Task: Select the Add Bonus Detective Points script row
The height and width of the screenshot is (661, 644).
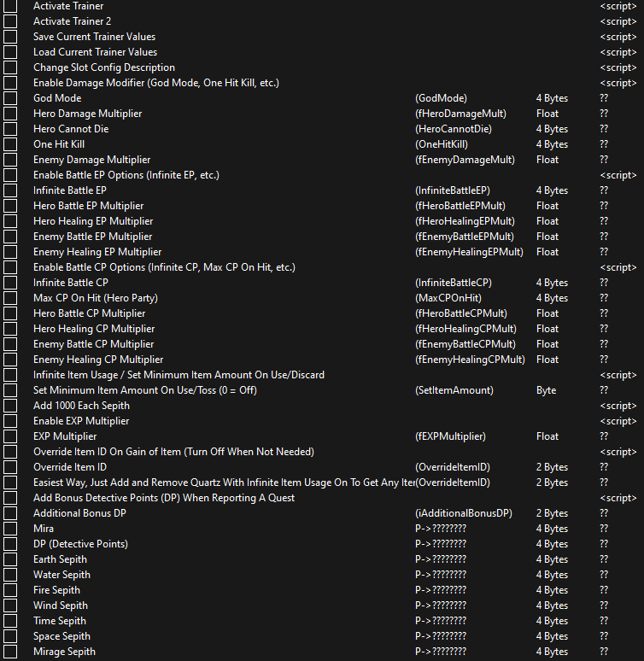Action: click(164, 498)
